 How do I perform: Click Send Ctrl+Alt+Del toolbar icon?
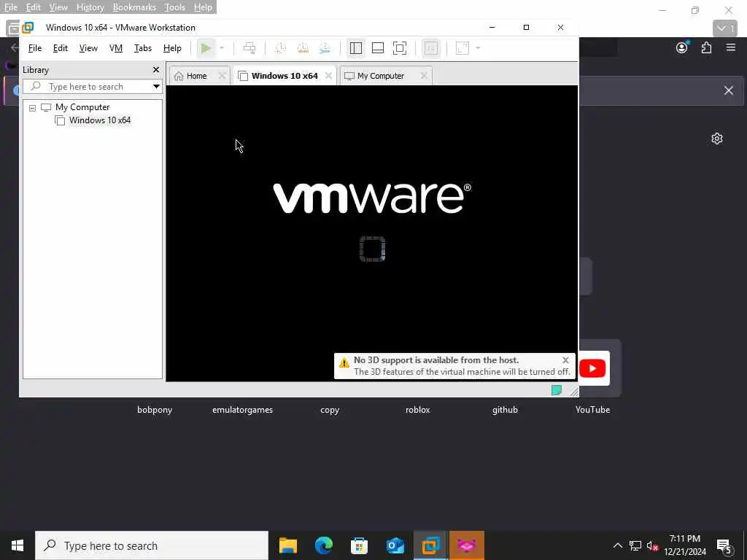coord(249,48)
